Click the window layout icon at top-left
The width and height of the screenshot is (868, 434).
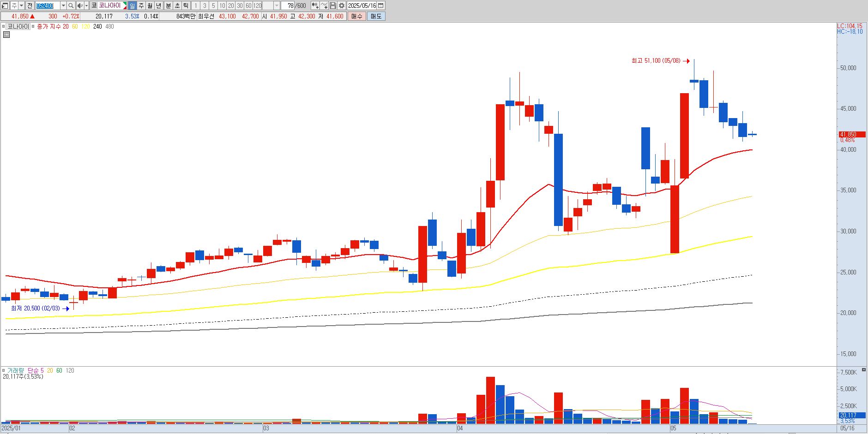pos(5,6)
